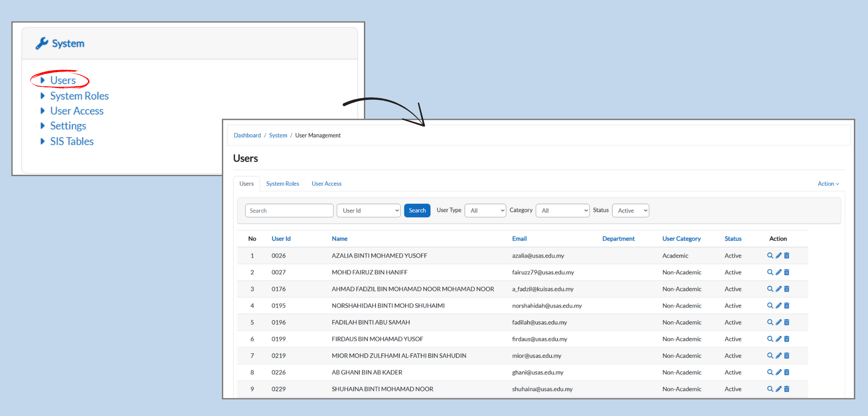Go to Dashboard via the breadcrumb
Screen dimensions: 868x416
(x=247, y=135)
